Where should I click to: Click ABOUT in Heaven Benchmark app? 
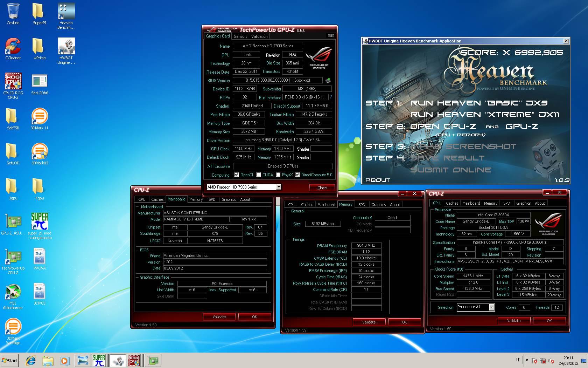tap(378, 180)
